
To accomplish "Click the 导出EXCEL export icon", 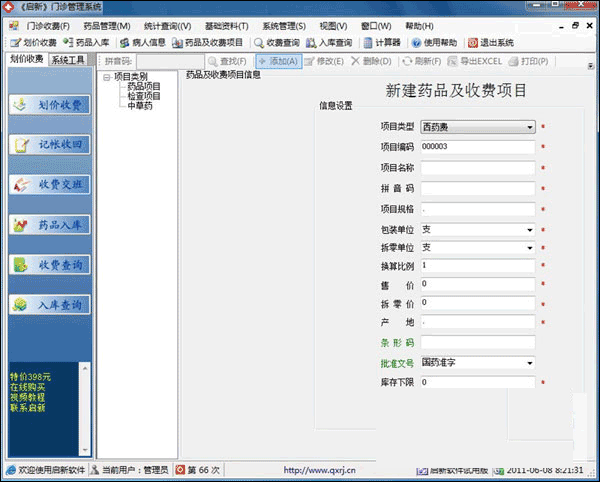I will point(453,62).
